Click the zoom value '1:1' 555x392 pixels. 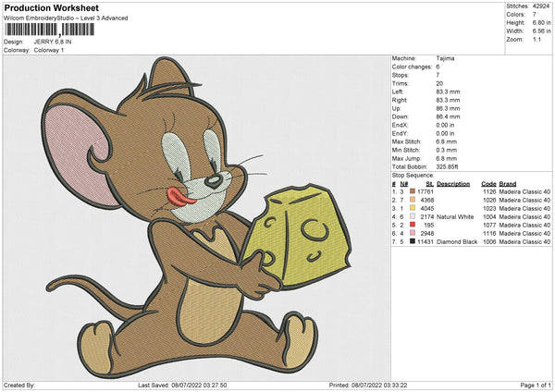click(x=536, y=39)
